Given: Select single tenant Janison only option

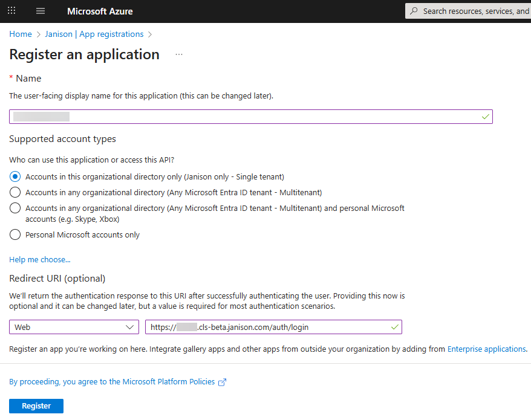Looking at the screenshot, I should [15, 177].
